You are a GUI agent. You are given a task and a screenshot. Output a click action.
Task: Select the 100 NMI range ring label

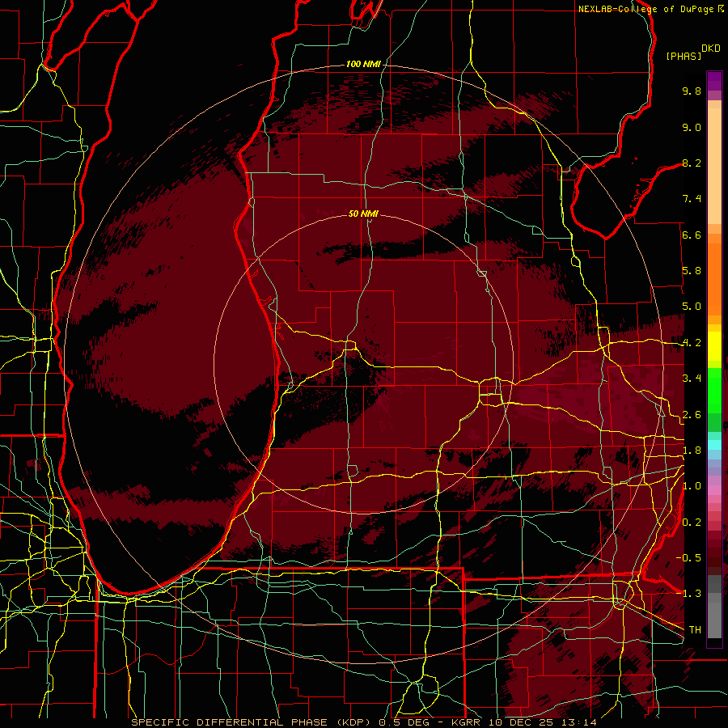pyautogui.click(x=363, y=64)
